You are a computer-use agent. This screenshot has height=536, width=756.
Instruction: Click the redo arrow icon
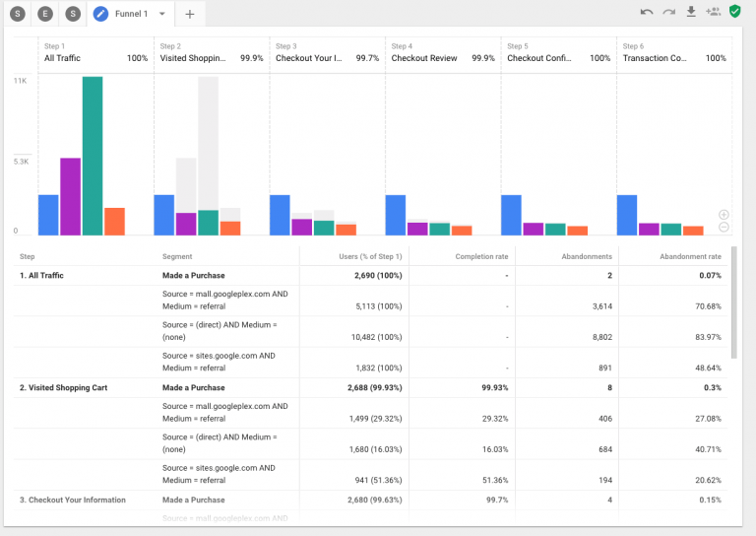pyautogui.click(x=668, y=13)
